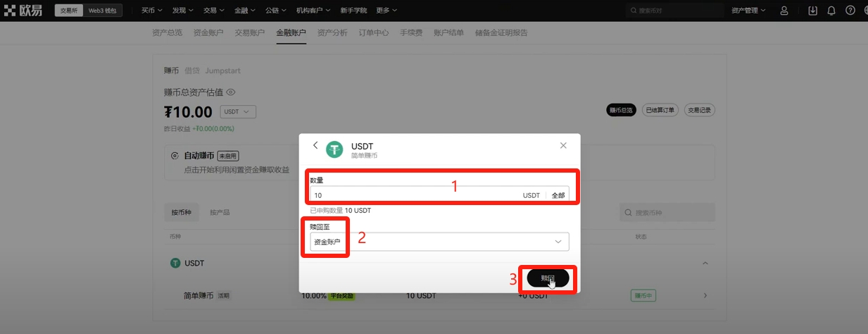Click the 数量 amount input field

[415, 195]
